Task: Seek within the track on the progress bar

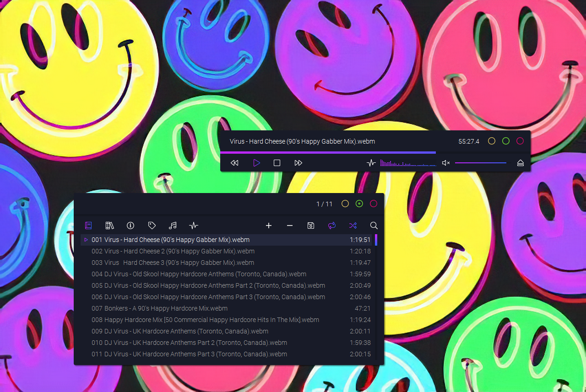Action: pyautogui.click(x=375, y=152)
